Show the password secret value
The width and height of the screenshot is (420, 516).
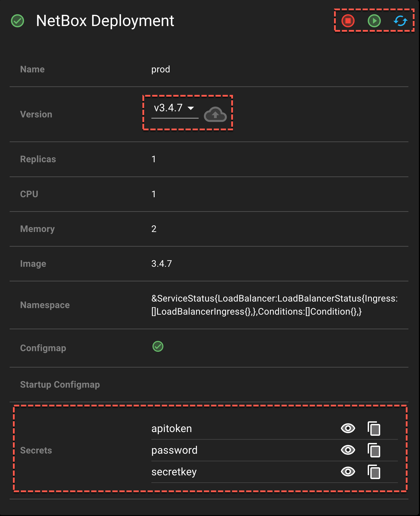click(348, 450)
